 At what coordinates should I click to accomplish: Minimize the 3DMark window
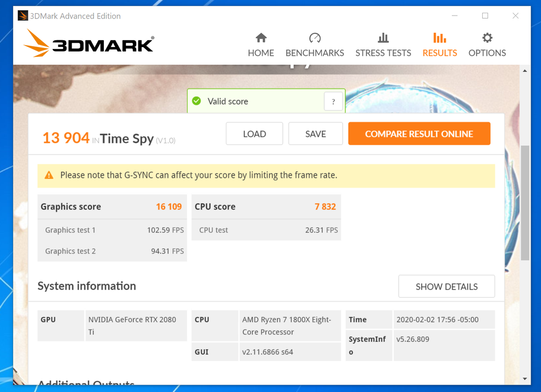point(455,16)
